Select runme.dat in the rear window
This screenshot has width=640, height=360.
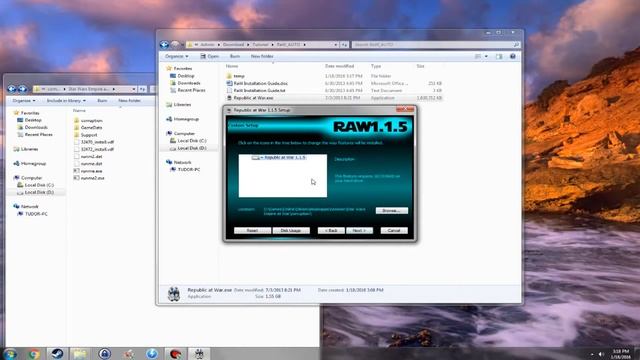coord(91,164)
